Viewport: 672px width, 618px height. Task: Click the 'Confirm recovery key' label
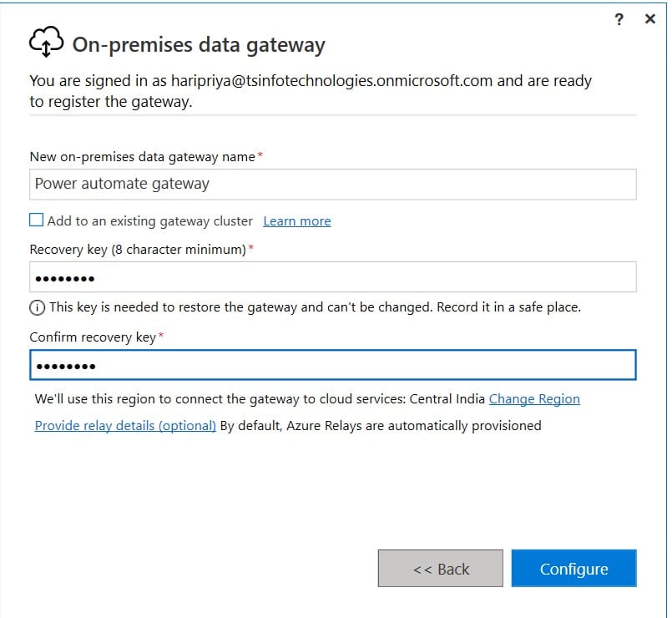93,337
